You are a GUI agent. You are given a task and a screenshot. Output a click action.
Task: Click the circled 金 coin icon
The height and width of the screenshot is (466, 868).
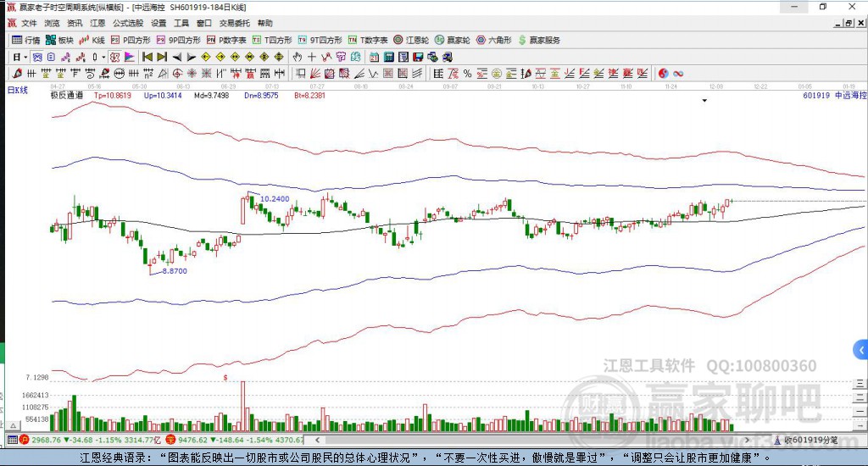point(497,73)
